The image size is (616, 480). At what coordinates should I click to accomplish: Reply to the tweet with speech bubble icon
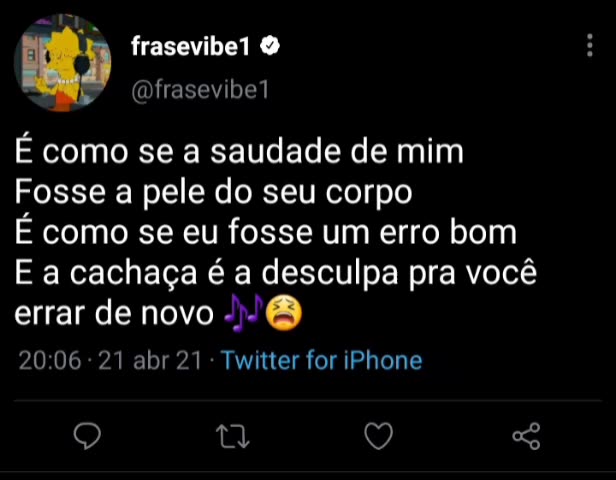pos(87,436)
